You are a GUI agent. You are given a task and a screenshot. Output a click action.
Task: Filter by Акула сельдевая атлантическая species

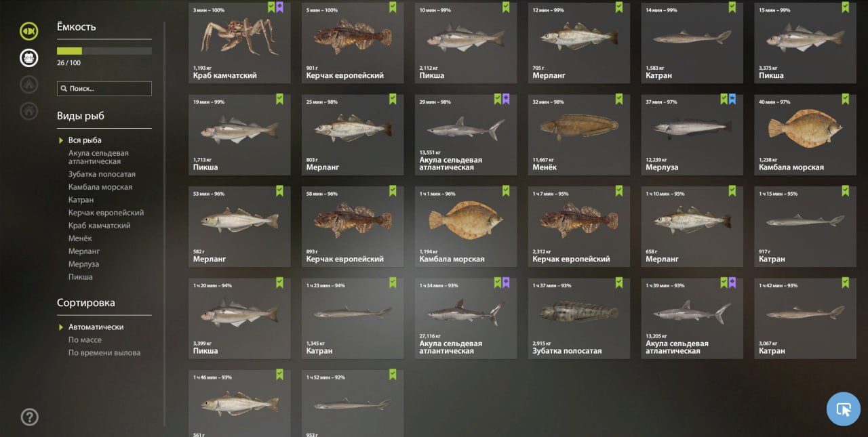(98, 157)
